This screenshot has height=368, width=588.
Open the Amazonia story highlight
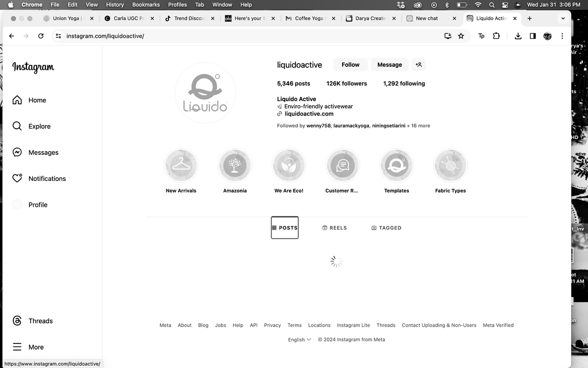pos(235,166)
